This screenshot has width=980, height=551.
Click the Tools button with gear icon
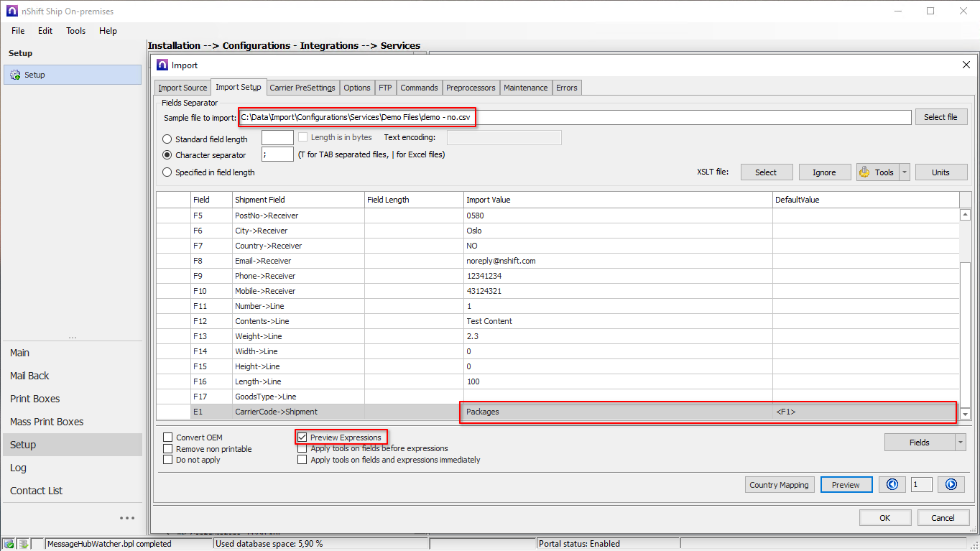click(877, 172)
